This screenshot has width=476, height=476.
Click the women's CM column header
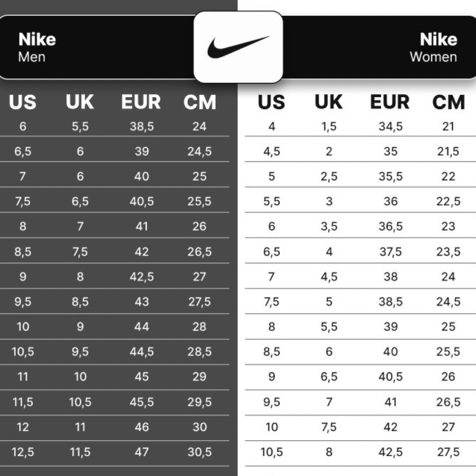pyautogui.click(x=448, y=102)
